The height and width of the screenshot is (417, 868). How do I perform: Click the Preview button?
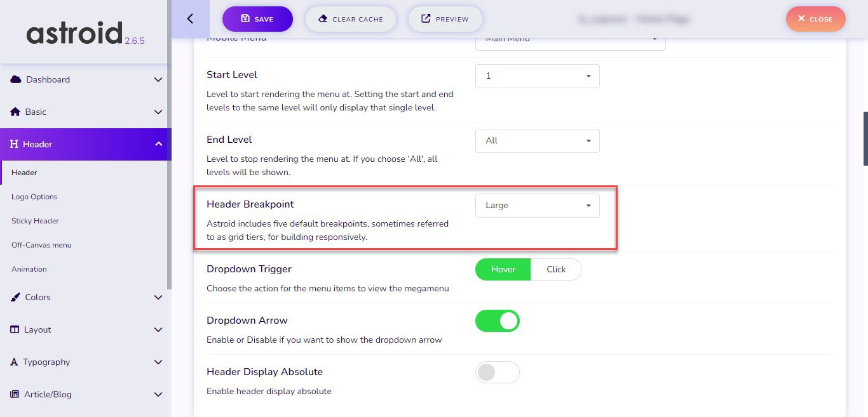click(x=445, y=19)
